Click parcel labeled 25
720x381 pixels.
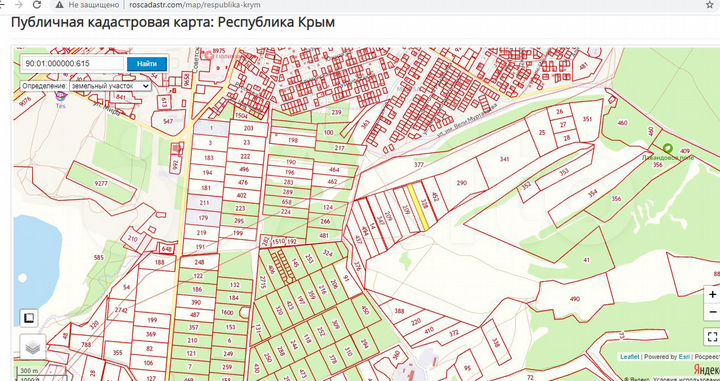click(x=541, y=133)
